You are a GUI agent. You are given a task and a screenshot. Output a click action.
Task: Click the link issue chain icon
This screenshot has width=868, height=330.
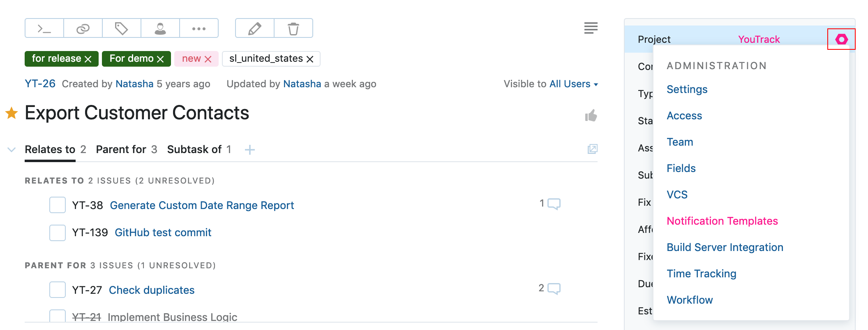[x=83, y=28]
